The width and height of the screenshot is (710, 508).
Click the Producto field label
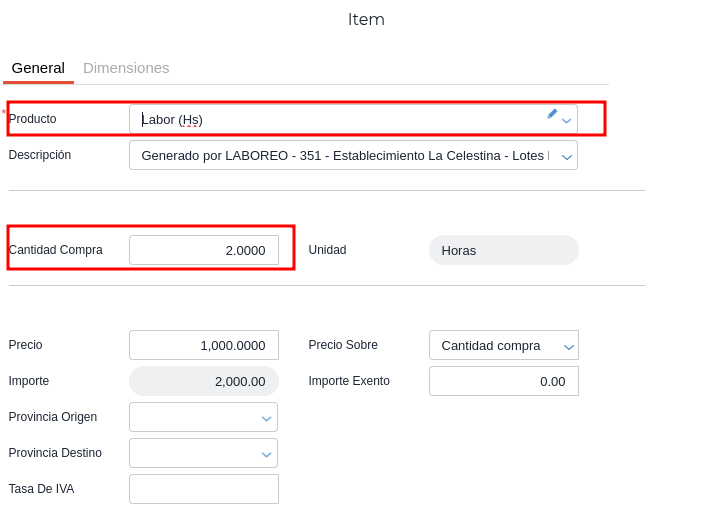(33, 119)
